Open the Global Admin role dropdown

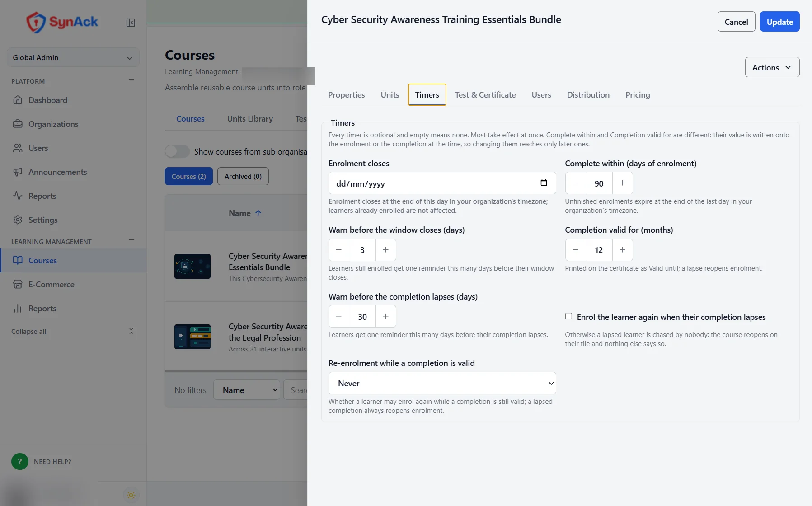(x=73, y=57)
